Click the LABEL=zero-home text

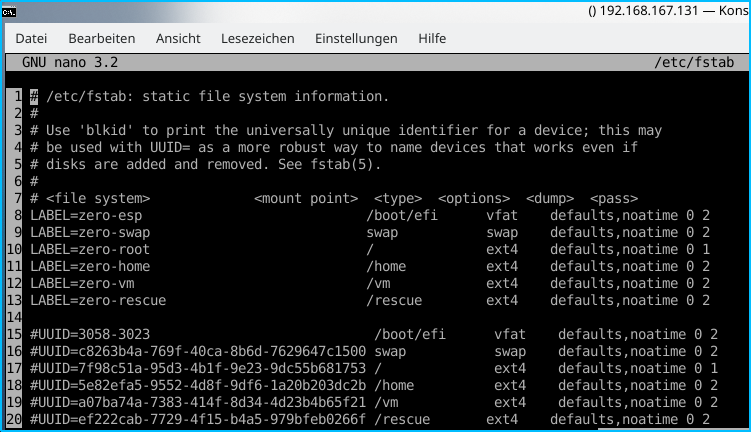(x=90, y=266)
